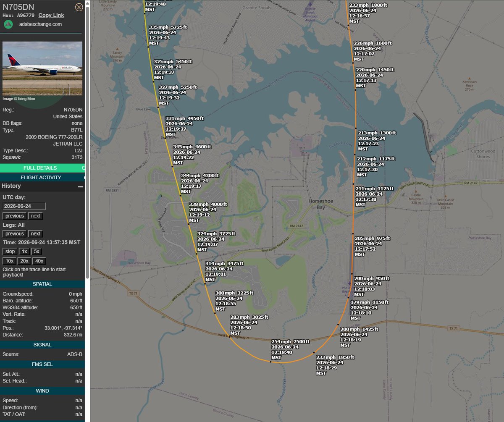Close the N705DN aircraft info panel
The height and width of the screenshot is (422, 504).
[x=79, y=7]
